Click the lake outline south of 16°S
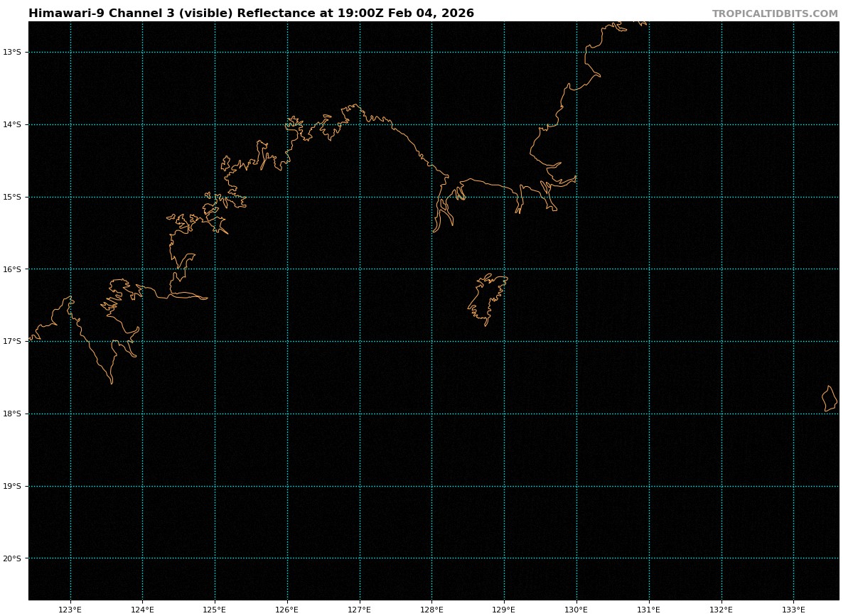Image resolution: width=853 pixels, height=616 pixels. [488, 298]
